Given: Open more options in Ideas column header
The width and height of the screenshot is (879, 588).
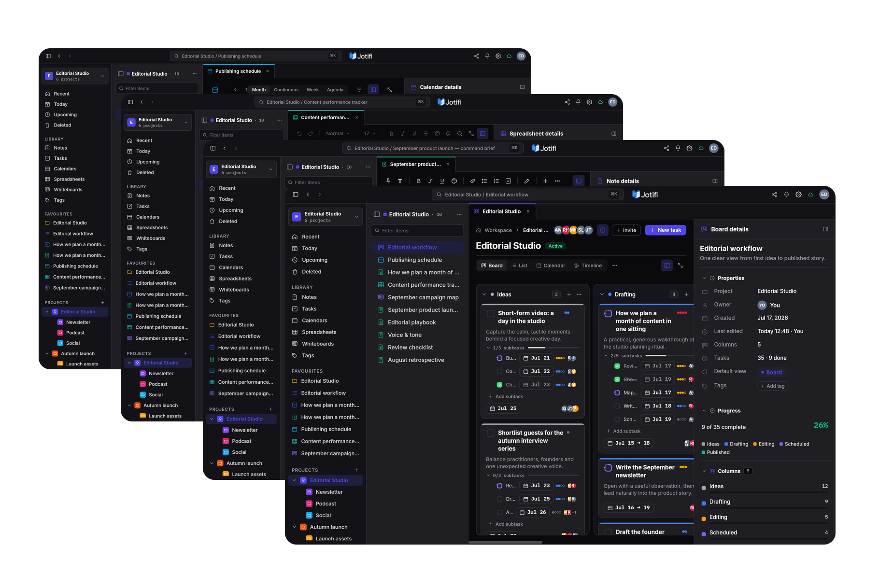Looking at the screenshot, I should 579,294.
